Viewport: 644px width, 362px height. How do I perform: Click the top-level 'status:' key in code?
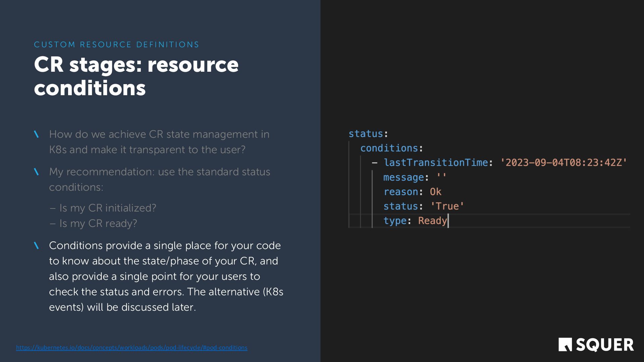coord(366,134)
